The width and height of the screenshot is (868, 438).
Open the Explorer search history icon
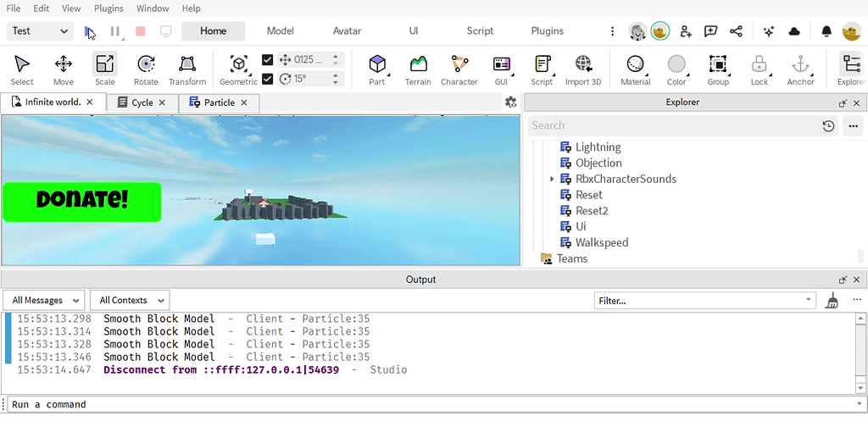tap(828, 126)
